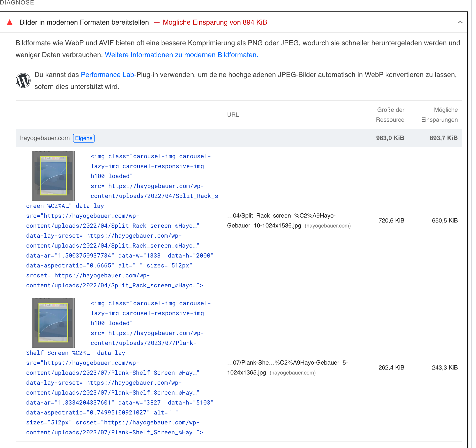Viewport: 476px width, 448px height.
Task: Collapse the "Bilder in modernen Formaten" section
Action: pos(460,22)
